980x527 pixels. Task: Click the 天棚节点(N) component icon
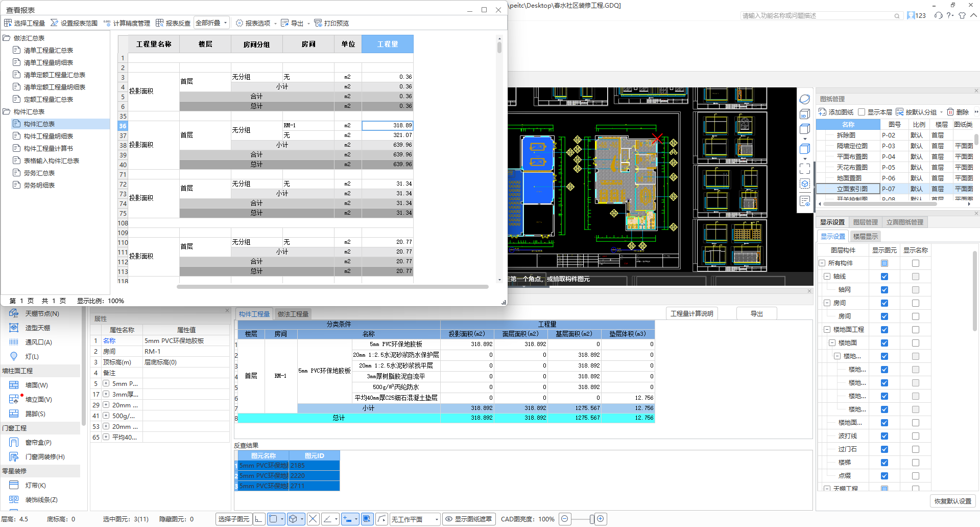click(x=14, y=313)
